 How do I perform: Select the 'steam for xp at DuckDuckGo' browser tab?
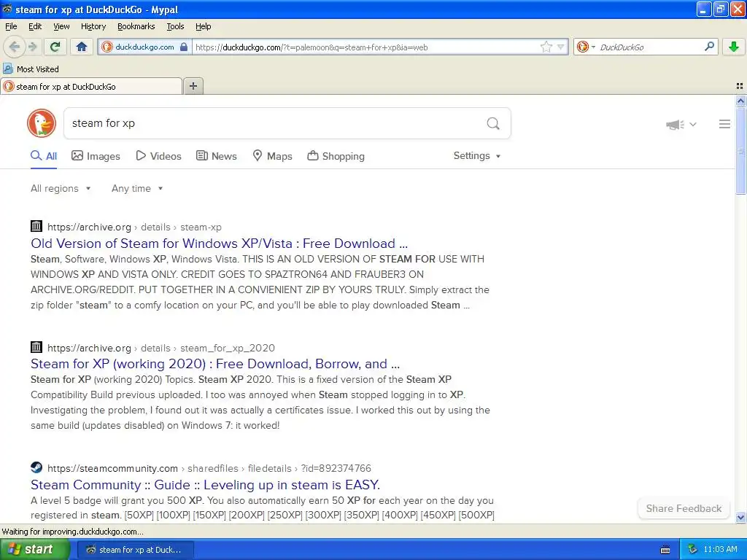tap(91, 86)
